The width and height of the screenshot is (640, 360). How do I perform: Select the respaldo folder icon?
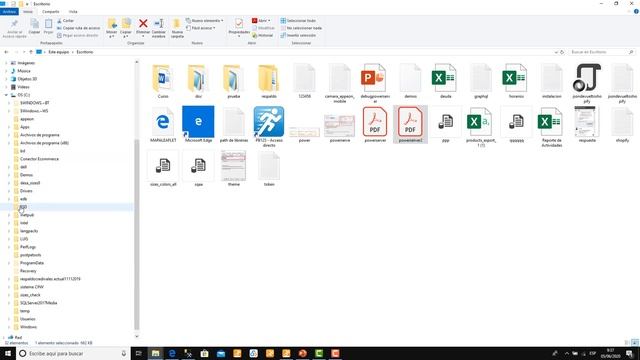pos(269,78)
